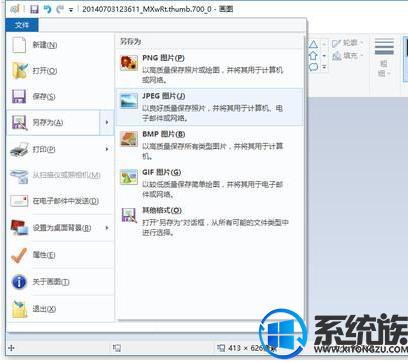This screenshot has width=408, height=362.
Task: Select 另存为(A) menu entry
Action: coord(53,122)
